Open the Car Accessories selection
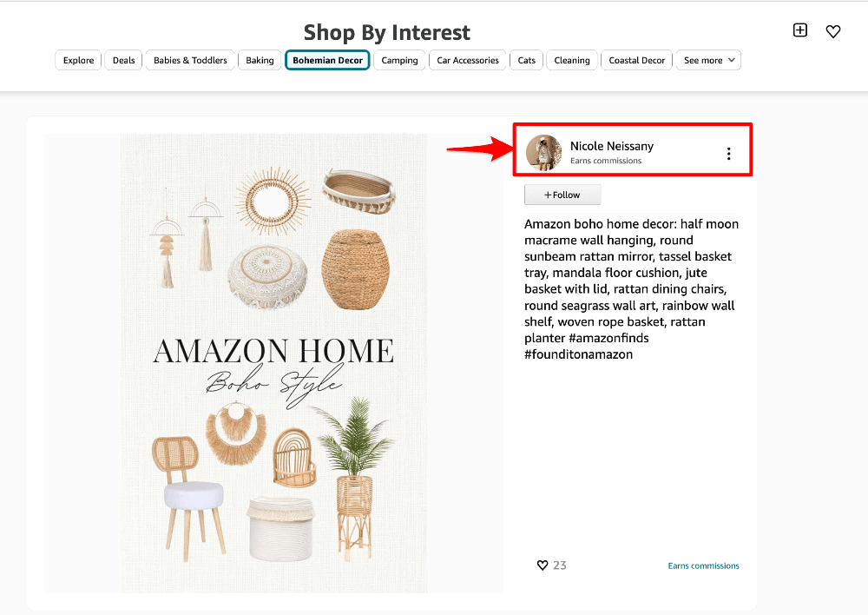The width and height of the screenshot is (868, 615). (468, 60)
